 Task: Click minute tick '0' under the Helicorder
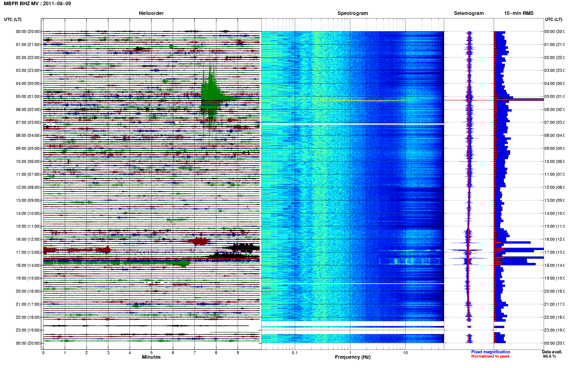click(43, 352)
